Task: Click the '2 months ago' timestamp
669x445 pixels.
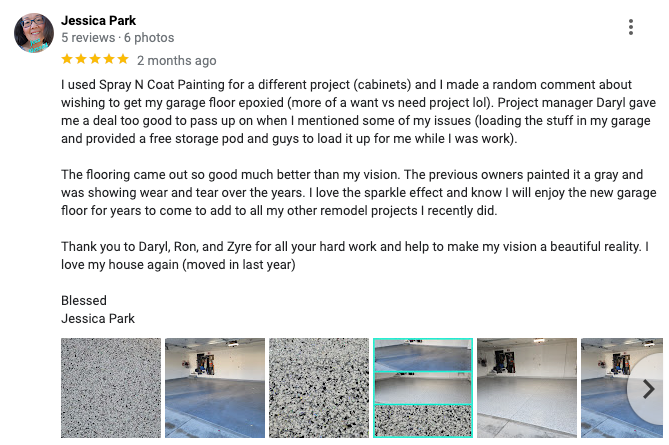Action: 176,61
